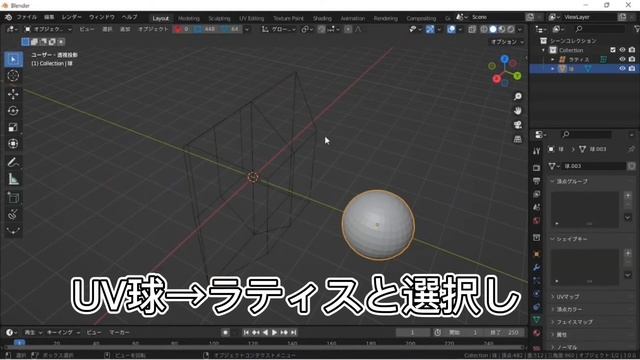The width and height of the screenshot is (640, 360).
Task: Click play animation button
Action: point(274,332)
